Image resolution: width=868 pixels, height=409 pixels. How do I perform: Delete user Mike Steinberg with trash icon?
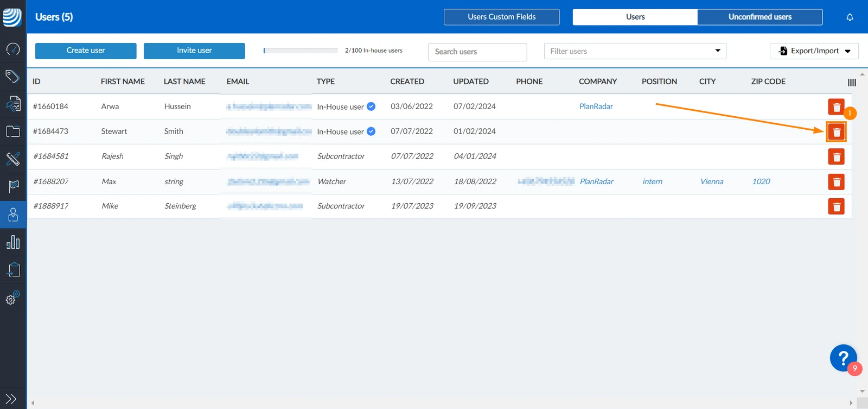click(x=836, y=206)
